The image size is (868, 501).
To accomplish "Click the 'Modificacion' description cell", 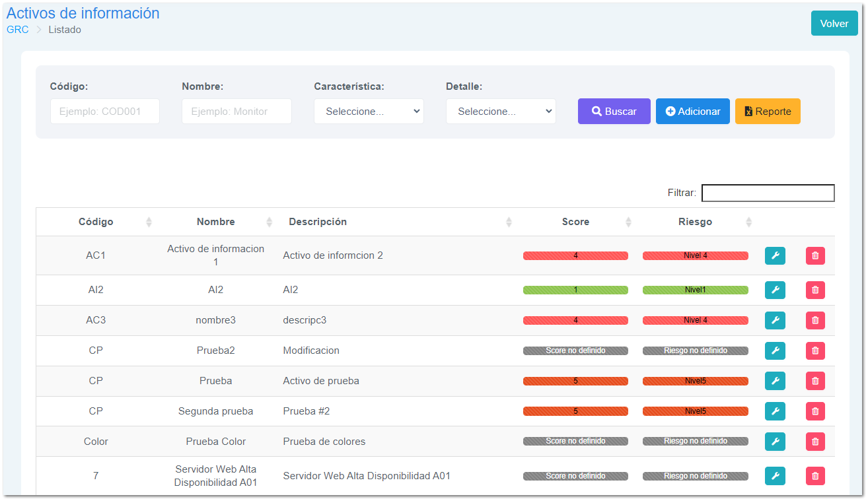I will pyautogui.click(x=311, y=351).
